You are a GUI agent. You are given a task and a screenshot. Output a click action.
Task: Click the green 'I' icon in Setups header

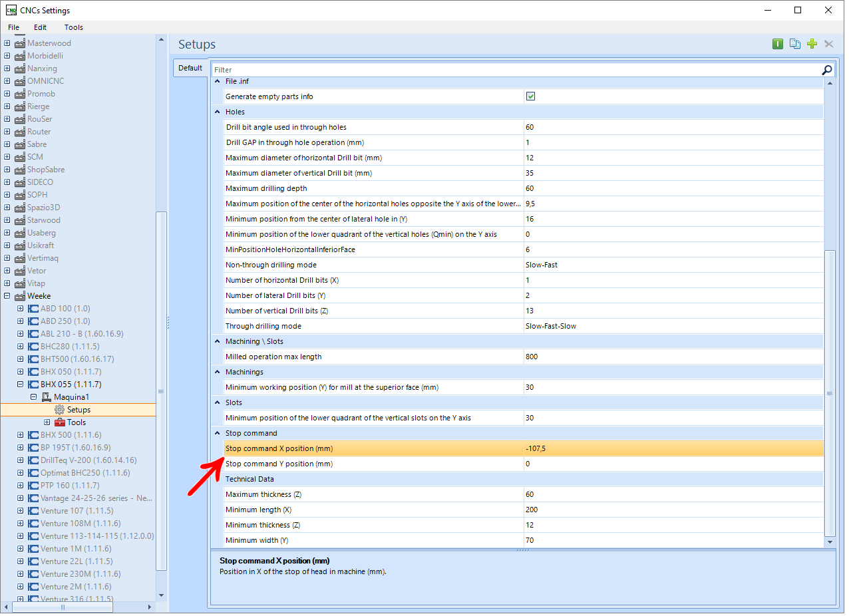777,44
